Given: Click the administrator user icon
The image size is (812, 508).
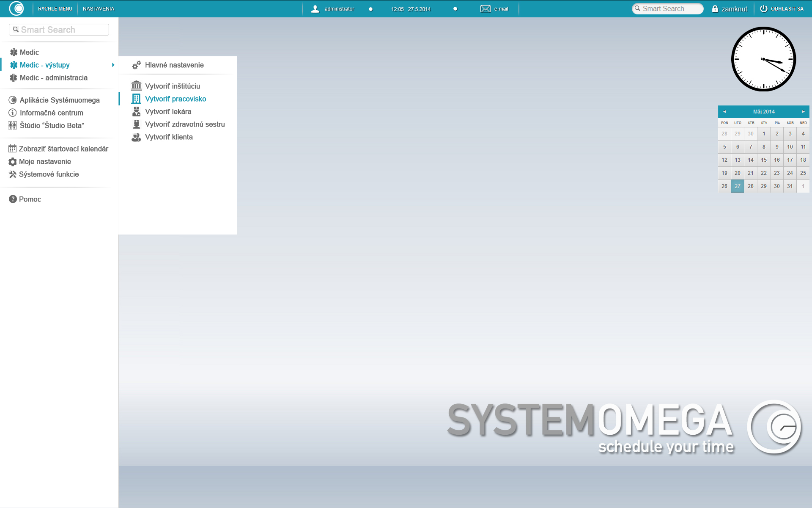Looking at the screenshot, I should point(315,9).
